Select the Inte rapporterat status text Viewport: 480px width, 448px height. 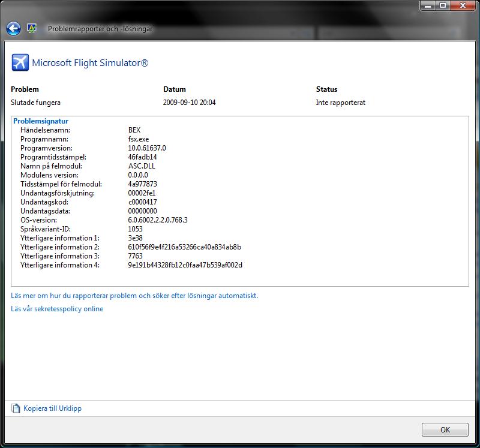pos(340,103)
